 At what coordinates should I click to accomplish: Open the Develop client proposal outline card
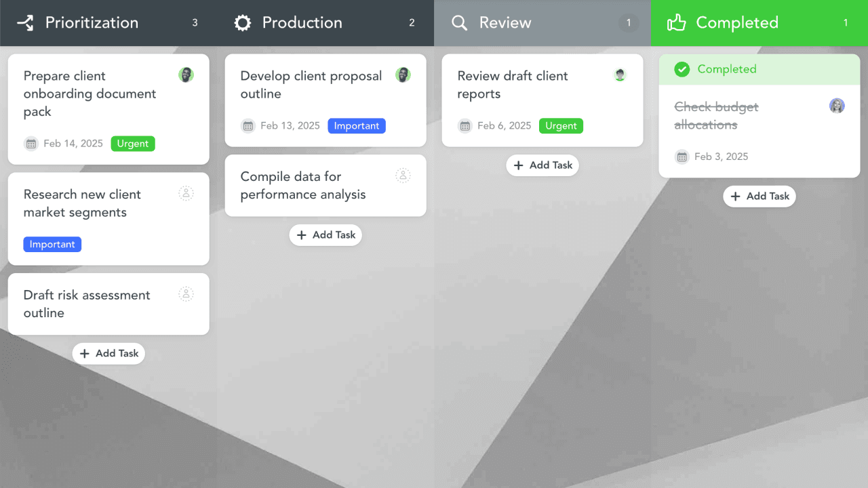coord(311,85)
